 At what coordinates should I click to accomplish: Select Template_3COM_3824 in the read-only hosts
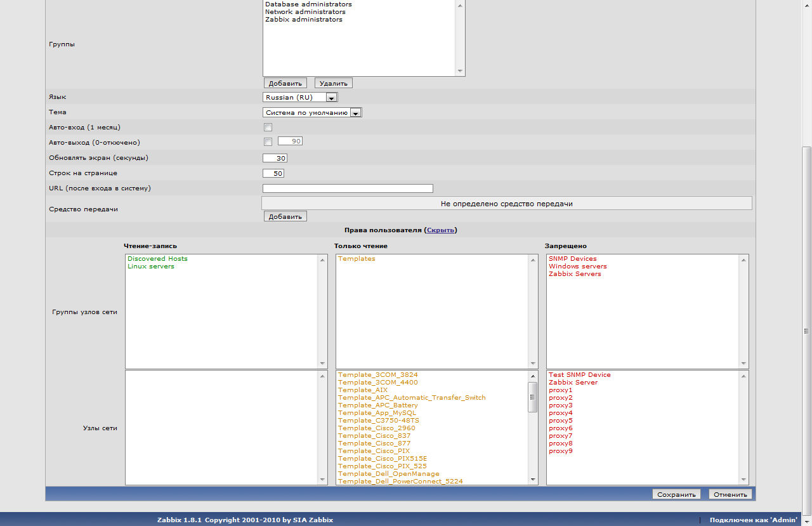click(378, 375)
